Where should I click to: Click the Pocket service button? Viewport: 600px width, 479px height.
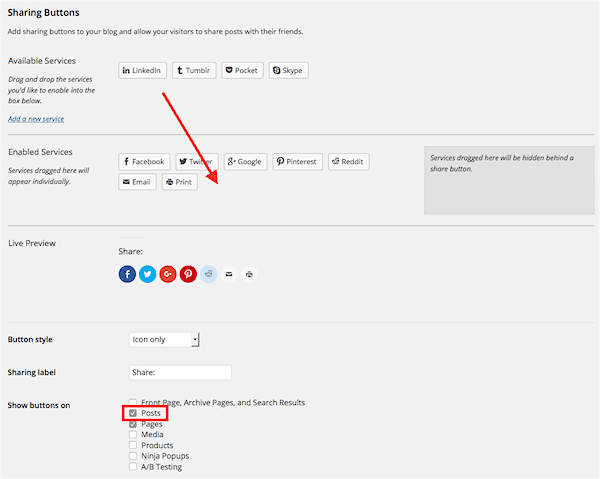click(x=242, y=71)
